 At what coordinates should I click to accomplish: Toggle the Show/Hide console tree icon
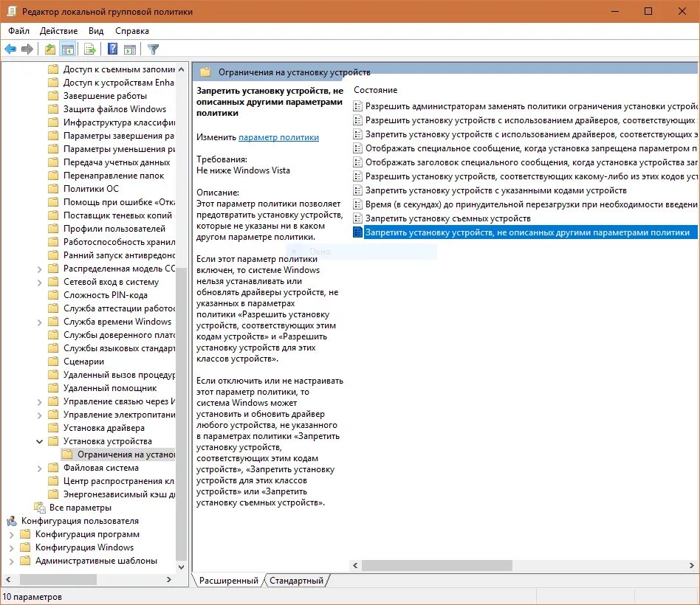tap(68, 49)
